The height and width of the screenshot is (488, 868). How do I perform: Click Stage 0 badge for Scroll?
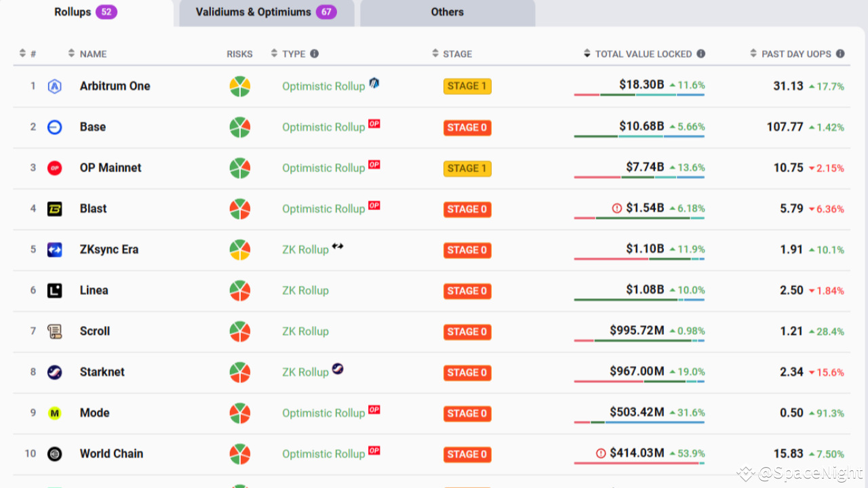coord(467,331)
